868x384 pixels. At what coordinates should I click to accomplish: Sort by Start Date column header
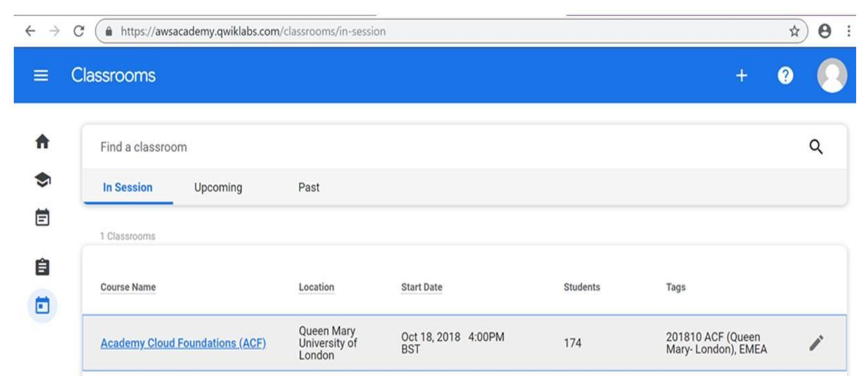(x=422, y=287)
